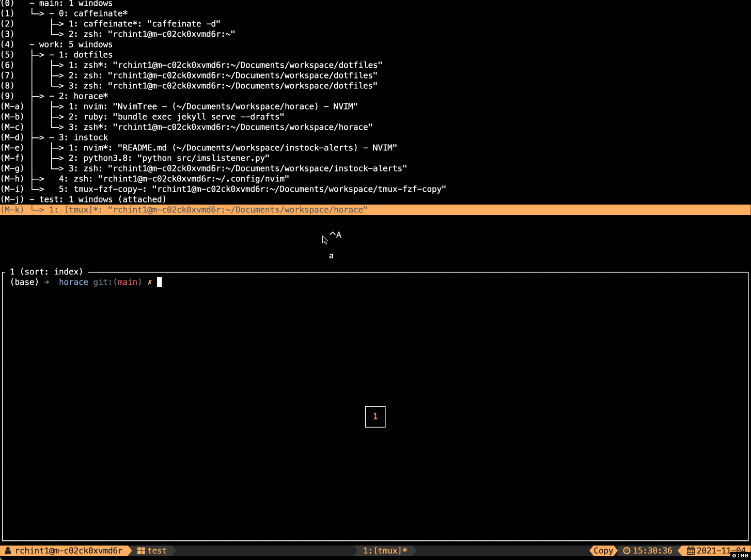Screen dimensions: 751x560
Task: Click the user icon in the status bar
Action: point(8,551)
